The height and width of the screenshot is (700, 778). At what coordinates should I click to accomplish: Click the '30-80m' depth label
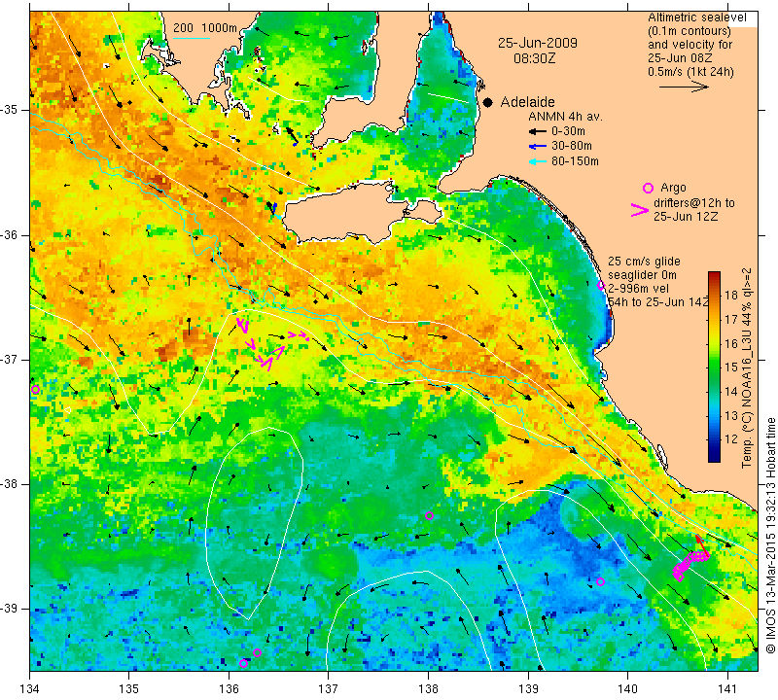(572, 147)
